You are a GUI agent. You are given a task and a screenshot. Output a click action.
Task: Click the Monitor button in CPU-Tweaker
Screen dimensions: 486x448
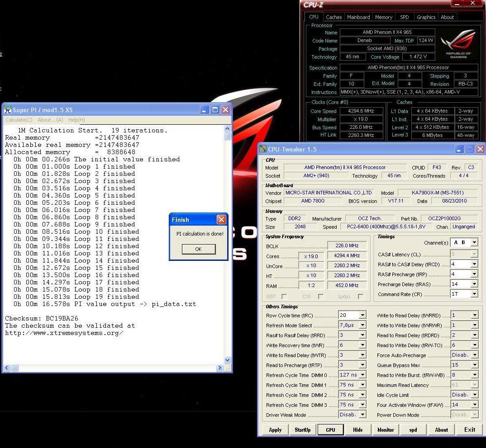coord(386,430)
